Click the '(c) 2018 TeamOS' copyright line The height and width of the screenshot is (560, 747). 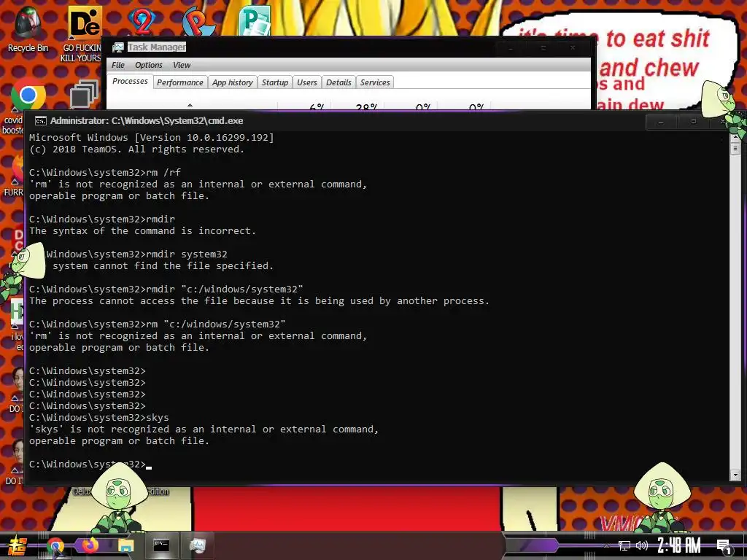136,149
